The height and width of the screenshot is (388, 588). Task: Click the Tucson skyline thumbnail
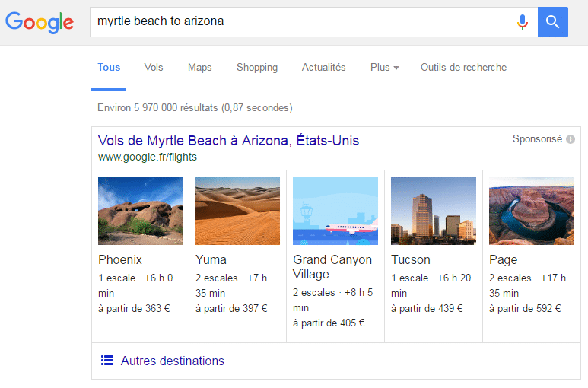pyautogui.click(x=434, y=211)
